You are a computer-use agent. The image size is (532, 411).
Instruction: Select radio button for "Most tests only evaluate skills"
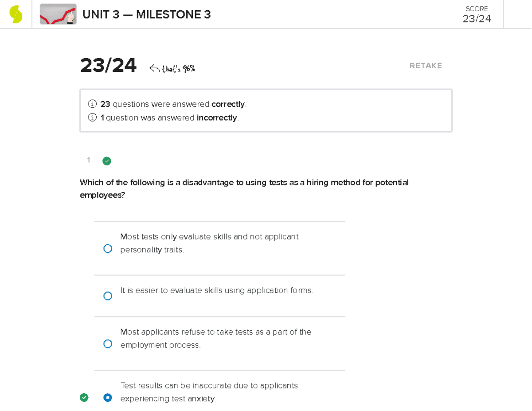pos(108,249)
